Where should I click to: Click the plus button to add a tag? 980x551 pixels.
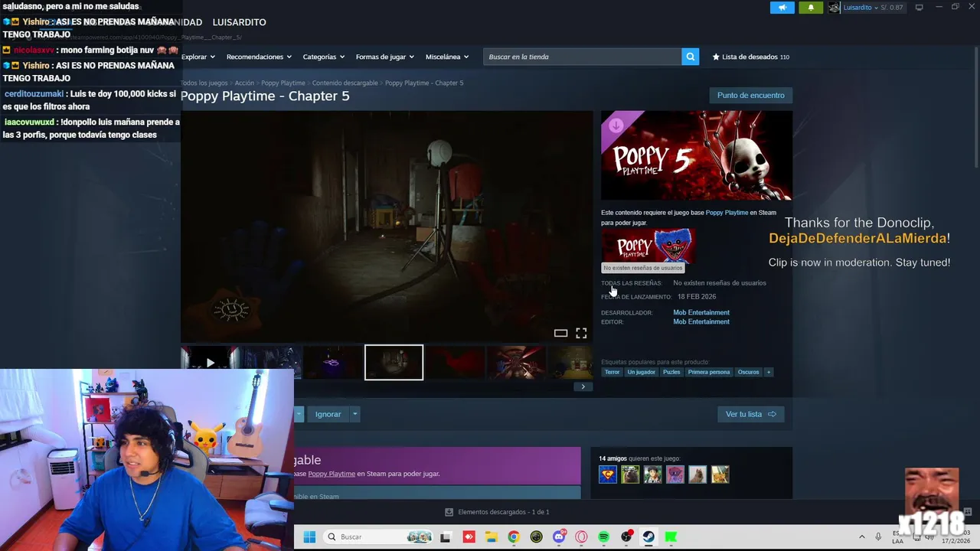pyautogui.click(x=769, y=372)
